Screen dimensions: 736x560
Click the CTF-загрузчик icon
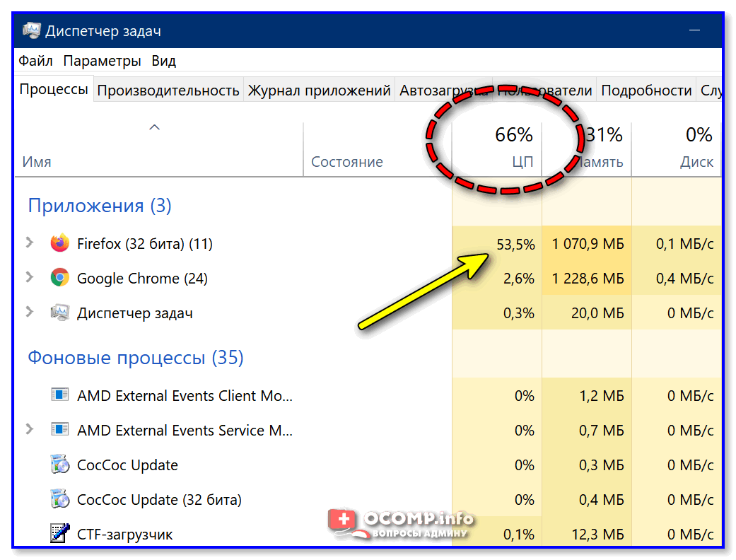point(60,534)
